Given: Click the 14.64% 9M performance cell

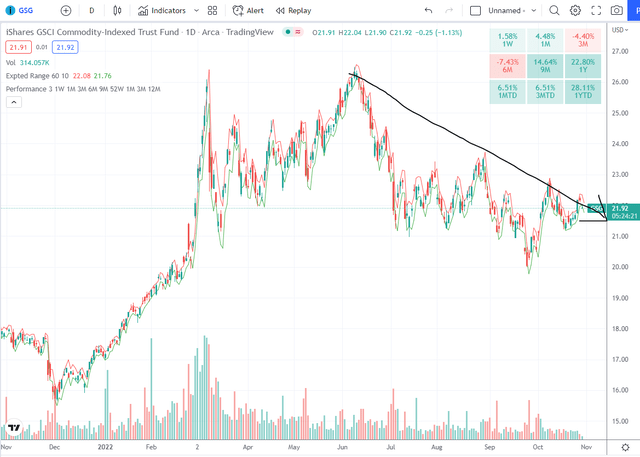Looking at the screenshot, I should (x=545, y=66).
